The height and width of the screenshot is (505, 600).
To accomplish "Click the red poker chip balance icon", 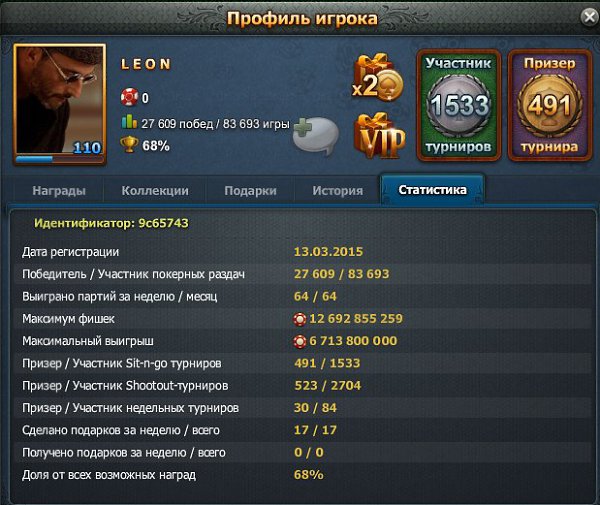I will 129,97.
